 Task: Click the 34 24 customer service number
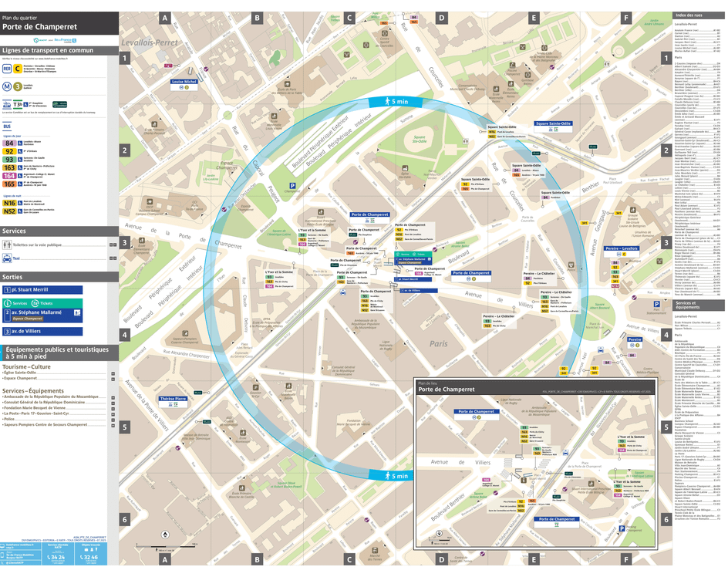tap(57, 556)
